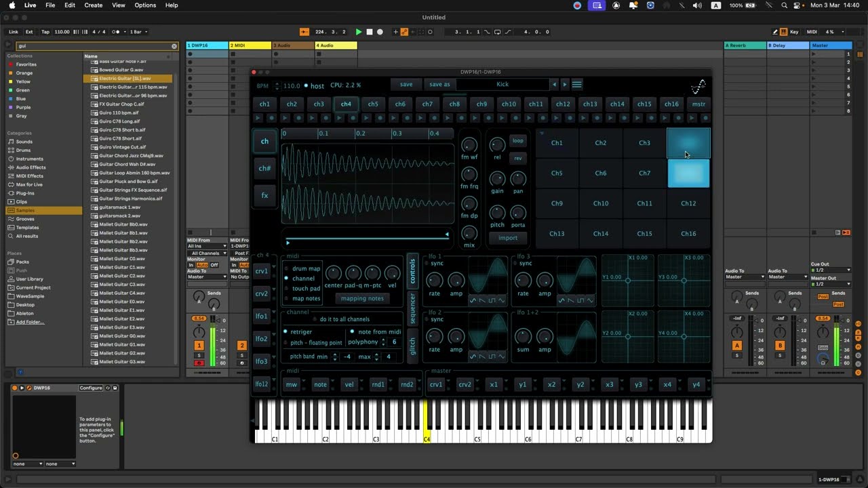868x488 pixels.
Task: Open Audio Effects category in browser
Action: pos(31,167)
